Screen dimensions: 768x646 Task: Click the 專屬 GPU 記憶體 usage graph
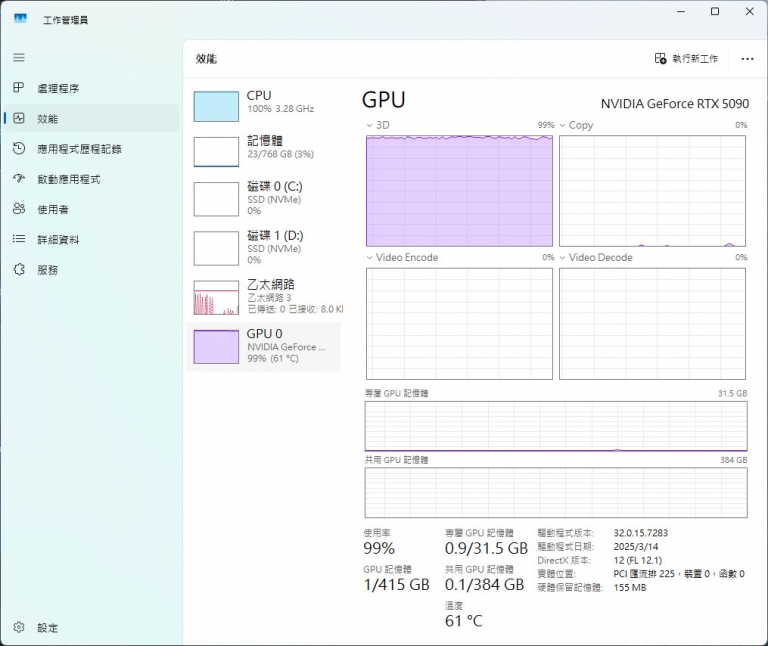click(x=555, y=425)
